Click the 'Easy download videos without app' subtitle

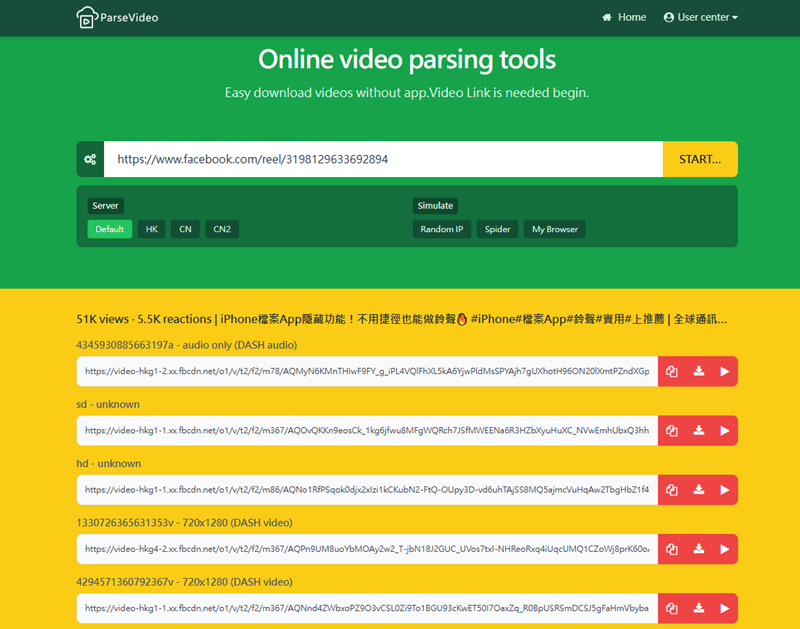click(407, 92)
